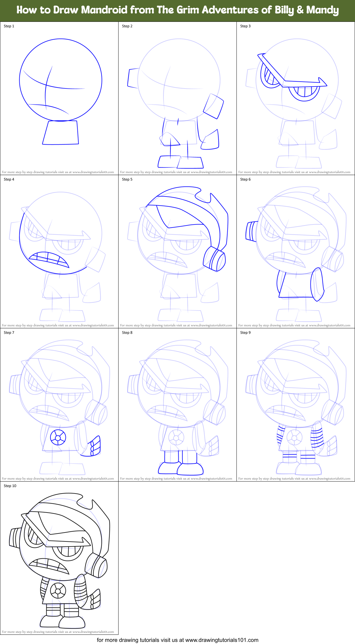Screen dimensions: 355x644
Task: Click the Step 1 drawing thumbnail
Action: coord(59,98)
